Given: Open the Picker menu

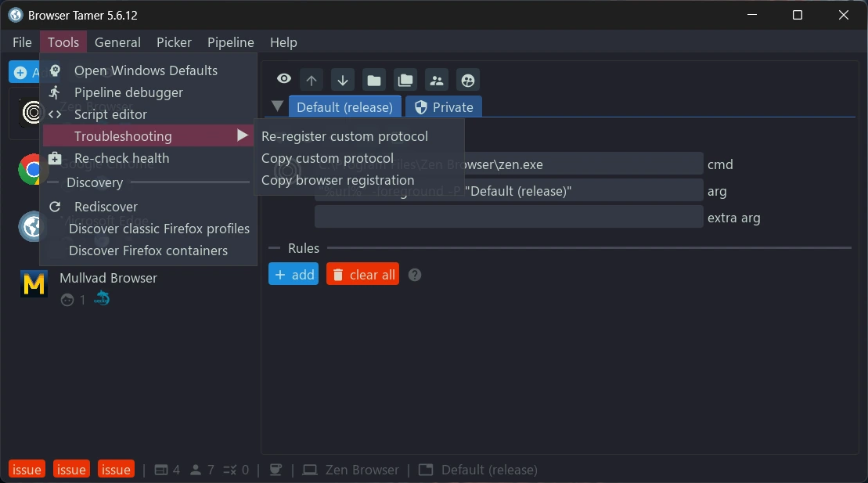Looking at the screenshot, I should pyautogui.click(x=174, y=42).
